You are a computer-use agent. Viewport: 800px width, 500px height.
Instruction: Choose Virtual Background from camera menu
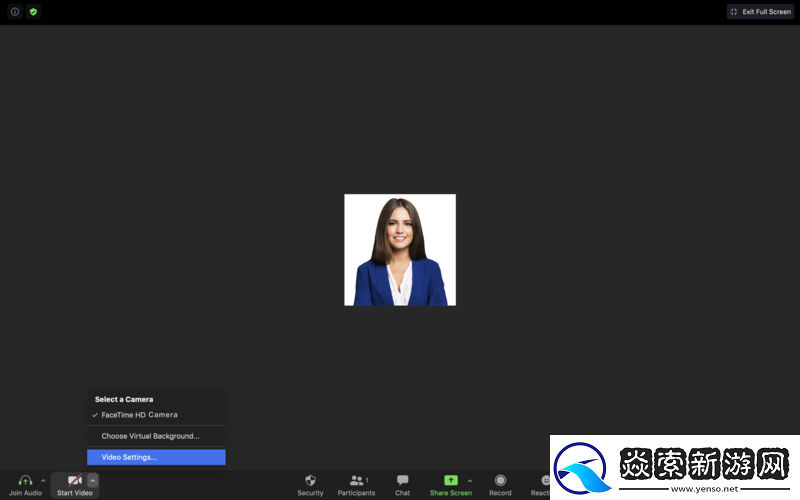pyautogui.click(x=150, y=436)
